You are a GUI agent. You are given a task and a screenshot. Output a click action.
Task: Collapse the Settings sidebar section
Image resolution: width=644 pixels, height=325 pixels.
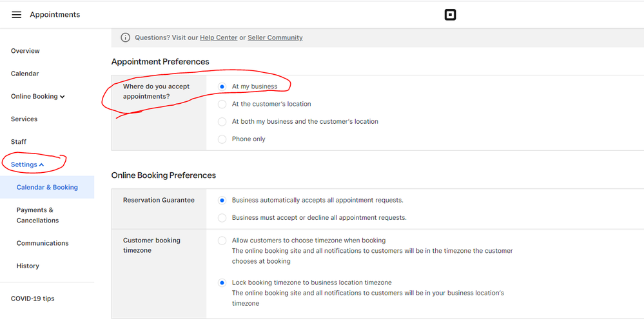(27, 165)
